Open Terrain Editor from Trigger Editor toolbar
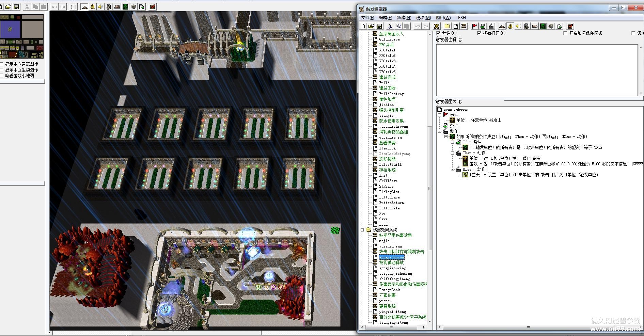Image resolution: width=644 pixels, height=336 pixels. 502,26
